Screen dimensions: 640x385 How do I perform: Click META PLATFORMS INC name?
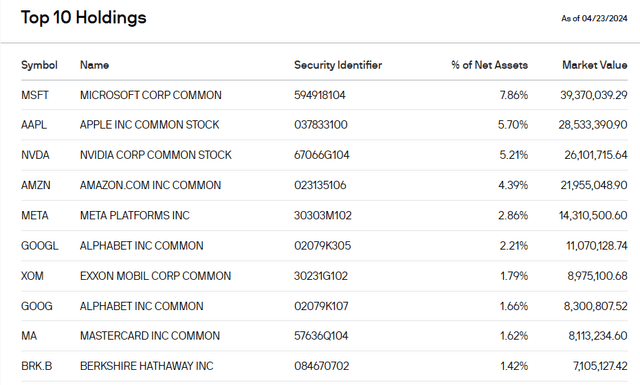[135, 215]
